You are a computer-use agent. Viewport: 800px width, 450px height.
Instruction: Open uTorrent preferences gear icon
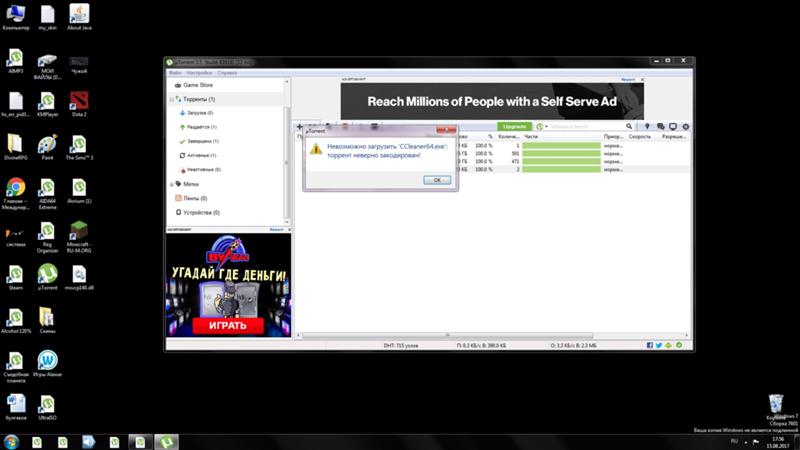click(686, 126)
